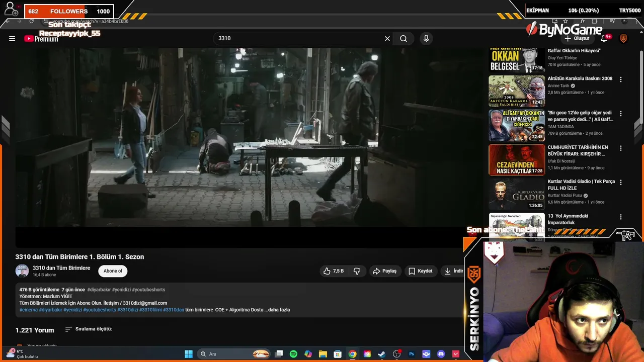Screen dimensions: 644x362
Task: Visit Anime Tarih channel link
Action: point(558,86)
